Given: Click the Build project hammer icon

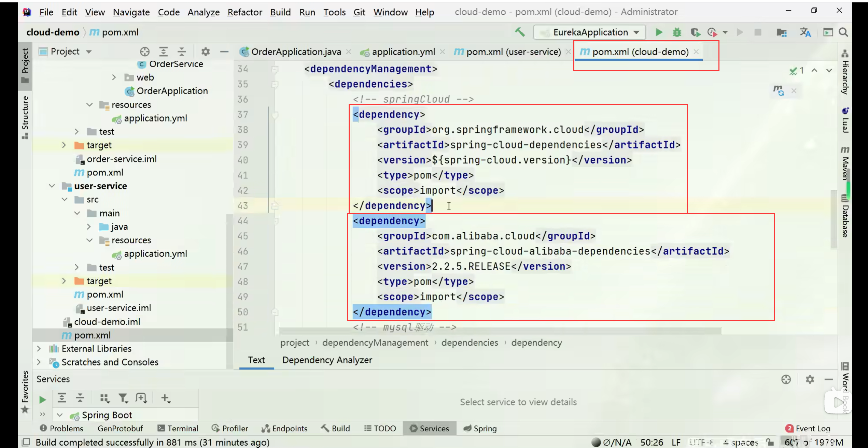Looking at the screenshot, I should [x=520, y=32].
